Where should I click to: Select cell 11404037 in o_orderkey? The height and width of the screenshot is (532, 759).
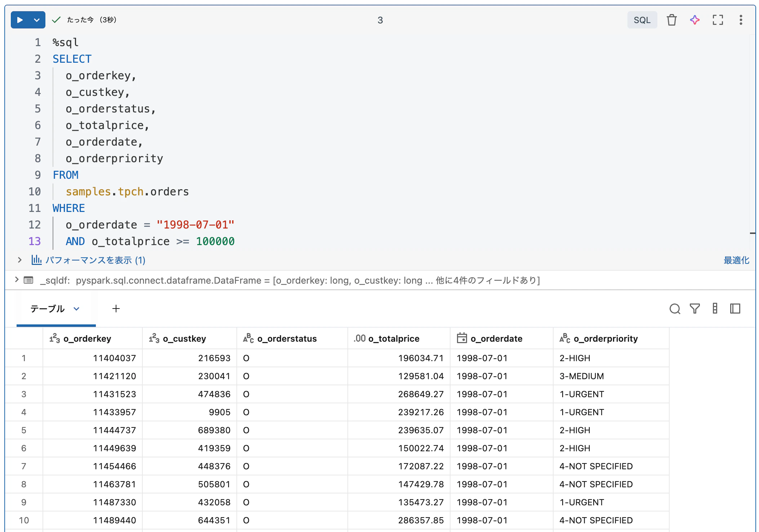pyautogui.click(x=93, y=358)
